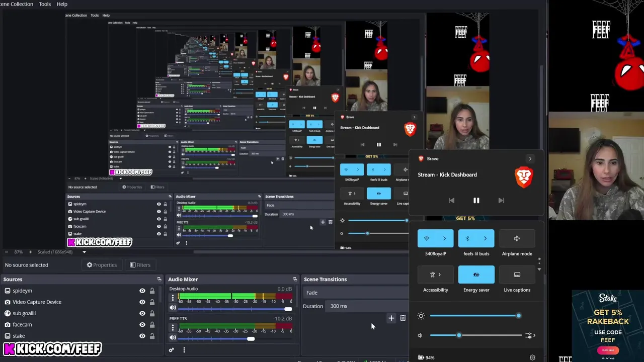The width and height of the screenshot is (644, 362).
Task: Click the volume speaker icon in quick settings
Action: tap(421, 335)
